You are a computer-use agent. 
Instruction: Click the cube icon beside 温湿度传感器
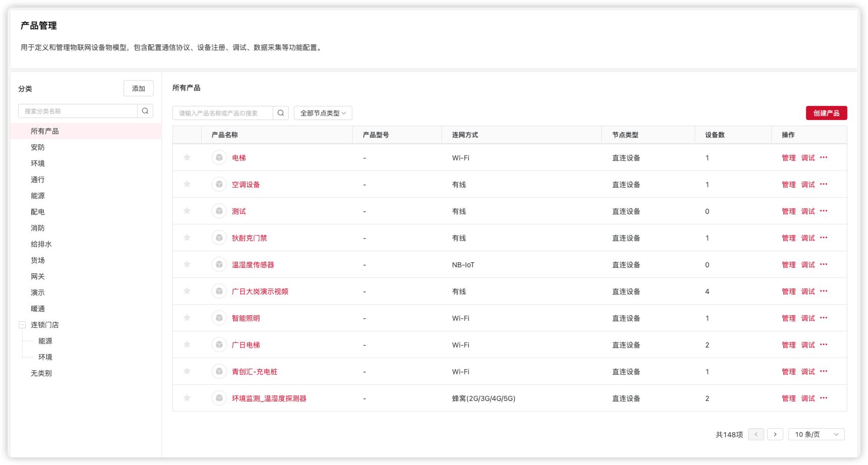219,265
